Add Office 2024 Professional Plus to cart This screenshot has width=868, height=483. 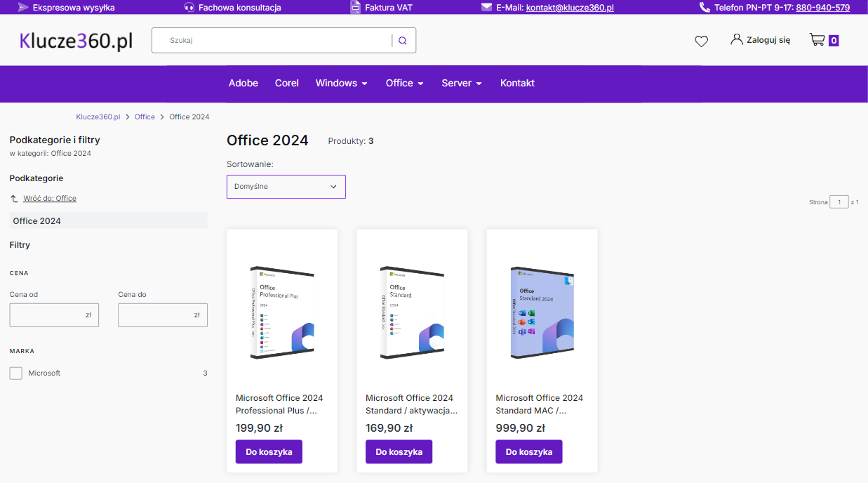[x=269, y=452]
